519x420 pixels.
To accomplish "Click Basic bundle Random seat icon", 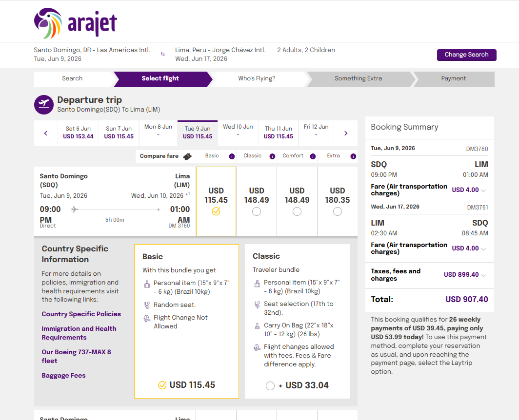I will point(147,305).
